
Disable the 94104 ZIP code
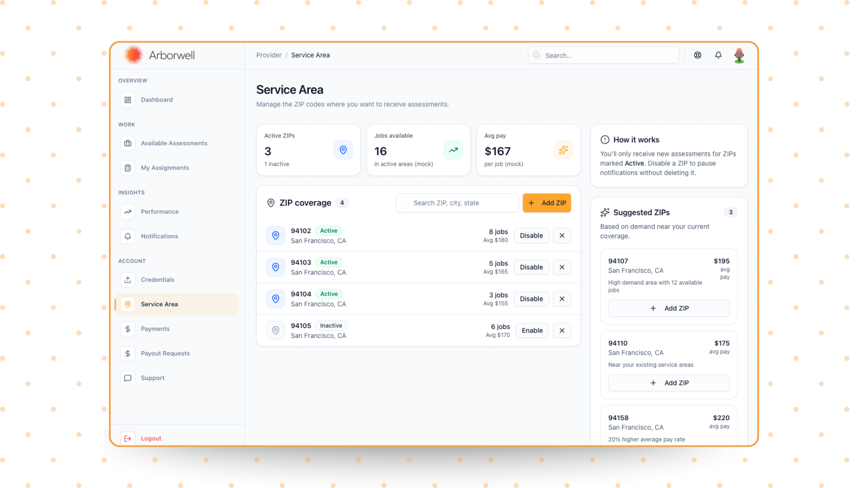(531, 299)
